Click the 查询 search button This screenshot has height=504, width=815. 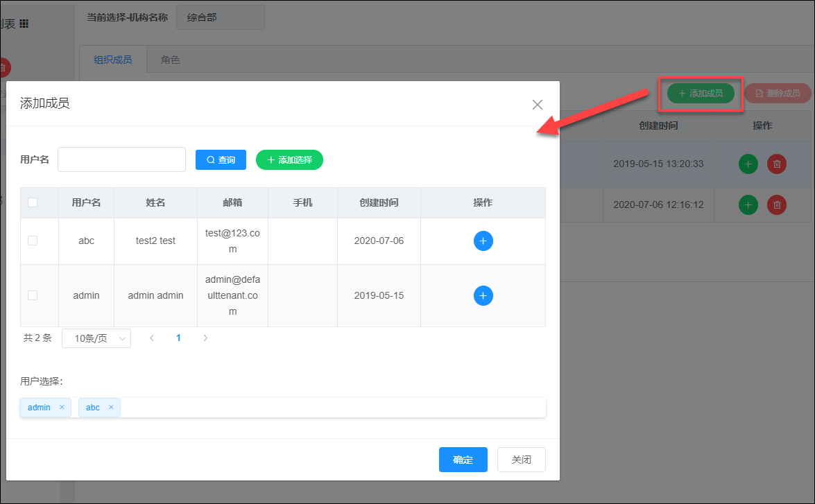click(x=221, y=160)
